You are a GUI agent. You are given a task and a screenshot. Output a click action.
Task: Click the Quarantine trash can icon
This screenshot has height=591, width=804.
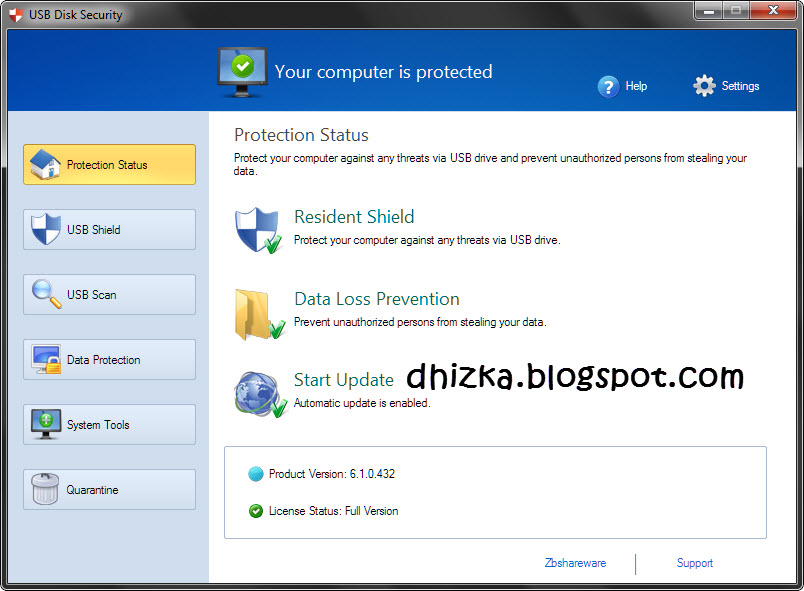coord(45,488)
